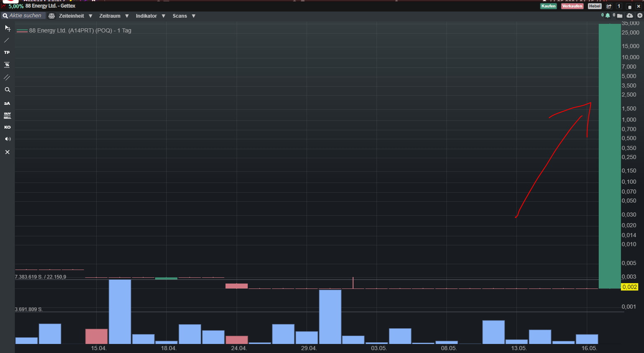Toggle the BUY SELL markers display
Screen dimensions: 644x353
point(7,115)
